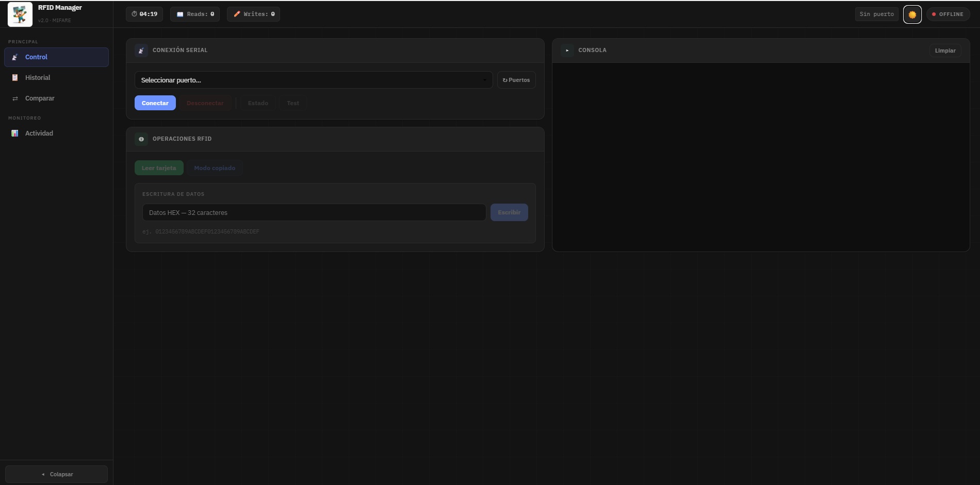The image size is (980, 485).
Task: Clear the console with Limpiar
Action: click(x=945, y=51)
